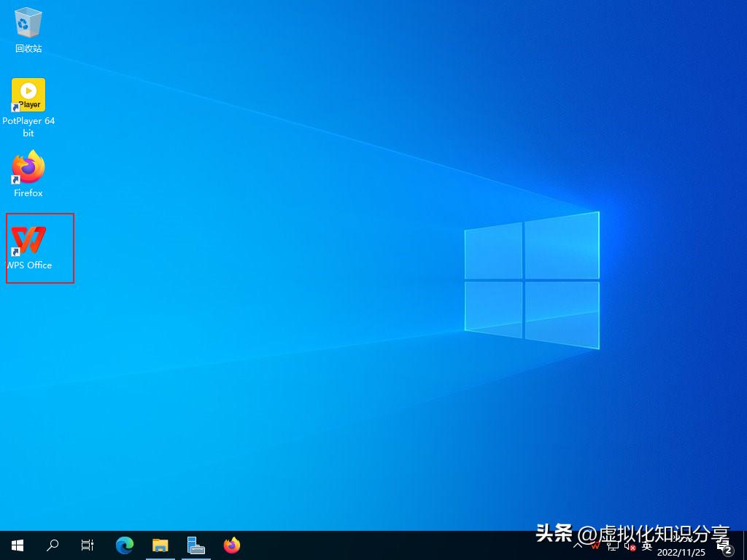Switch the 英 input language indicator
This screenshot has height=560, width=747.
646,546
